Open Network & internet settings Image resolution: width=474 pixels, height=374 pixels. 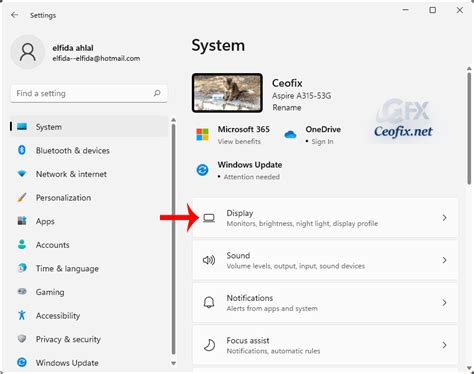pos(89,174)
